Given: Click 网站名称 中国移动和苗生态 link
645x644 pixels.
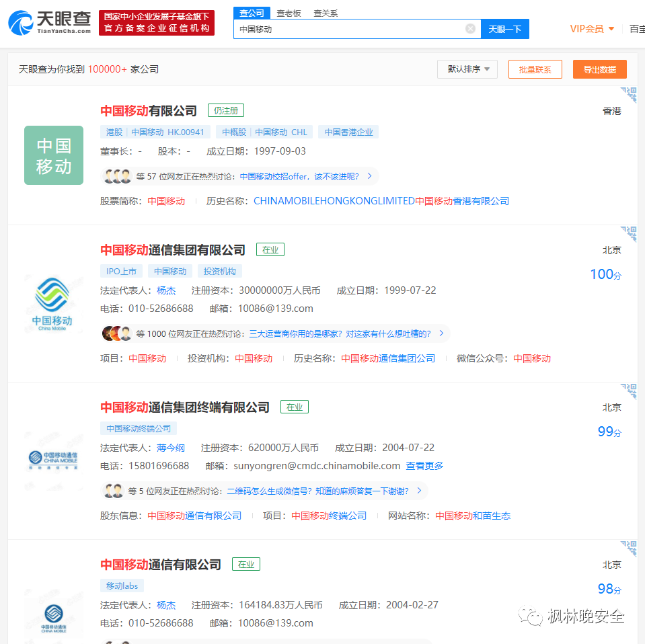Looking at the screenshot, I should pyautogui.click(x=473, y=516).
